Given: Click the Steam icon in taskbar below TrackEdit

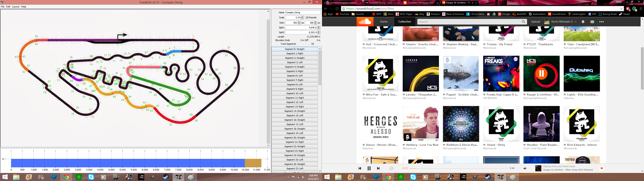Looking at the screenshot, I should [166, 177].
